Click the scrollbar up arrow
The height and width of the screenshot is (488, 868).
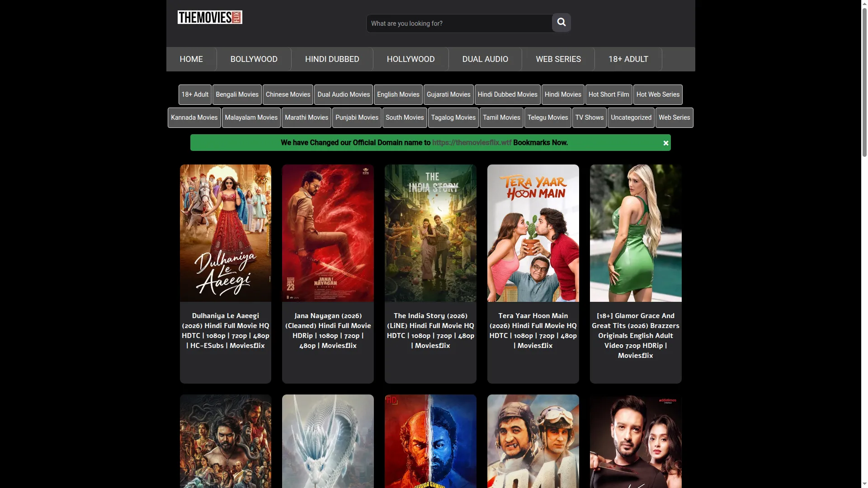point(864,3)
